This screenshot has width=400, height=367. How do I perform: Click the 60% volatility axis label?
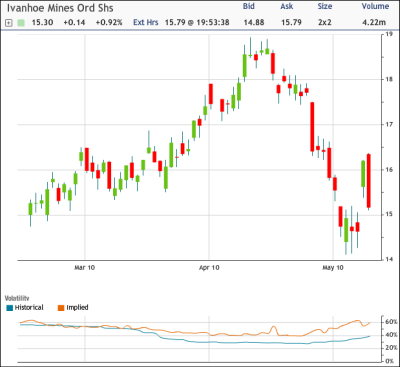click(x=391, y=322)
